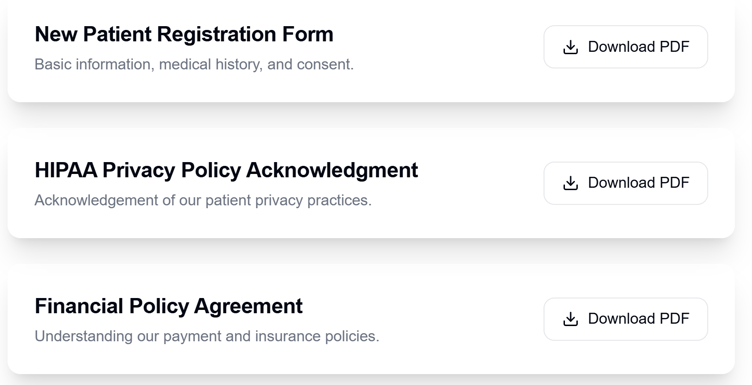Click the word 'Financial' in the third card title

(79, 307)
